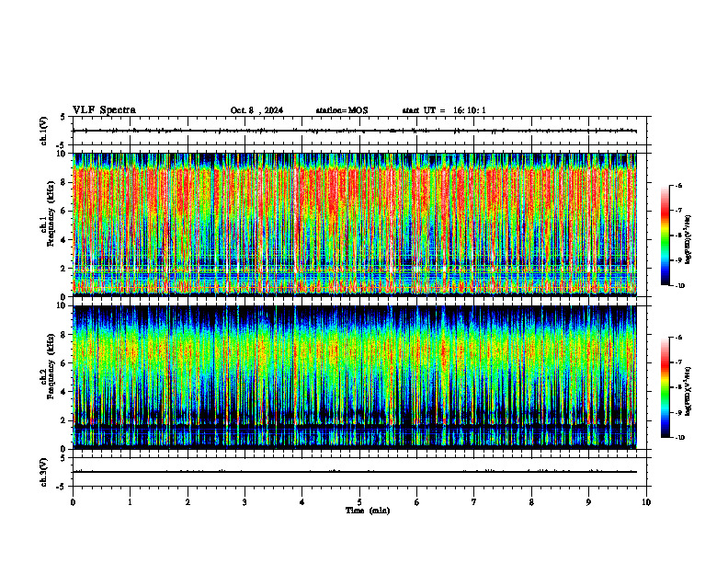Click the date text 'Oct. 8 , 2024'

256,110
